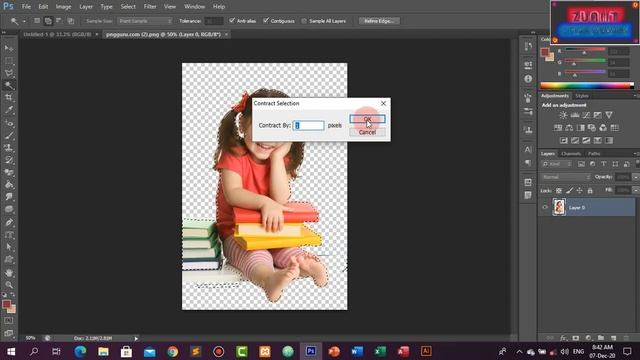Add a Levels adjustment
The height and width of the screenshot is (360, 640).
575,115
